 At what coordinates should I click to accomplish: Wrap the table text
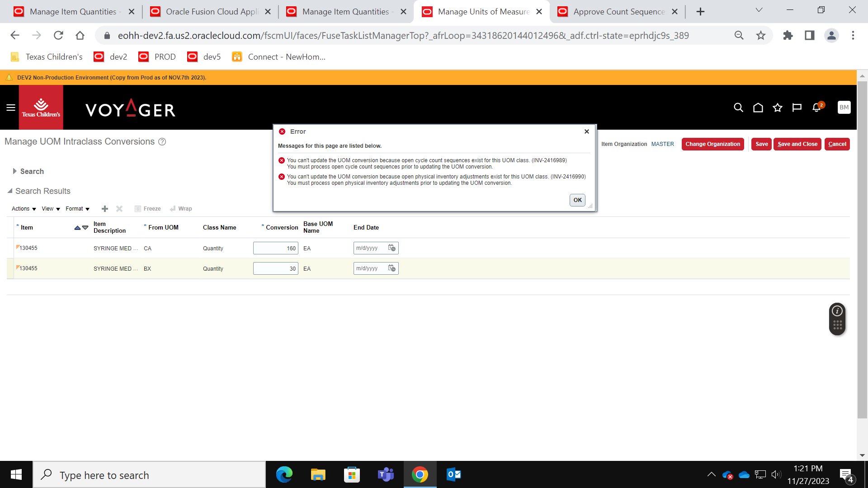181,208
